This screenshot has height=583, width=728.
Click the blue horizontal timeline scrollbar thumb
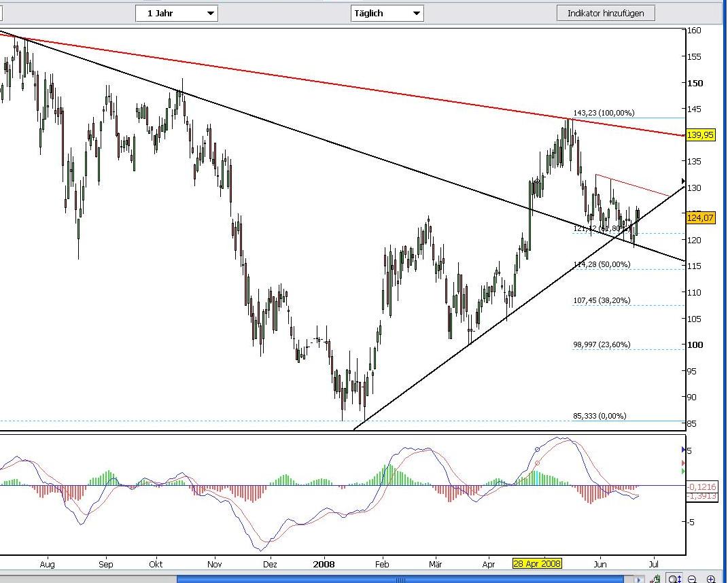[400, 580]
